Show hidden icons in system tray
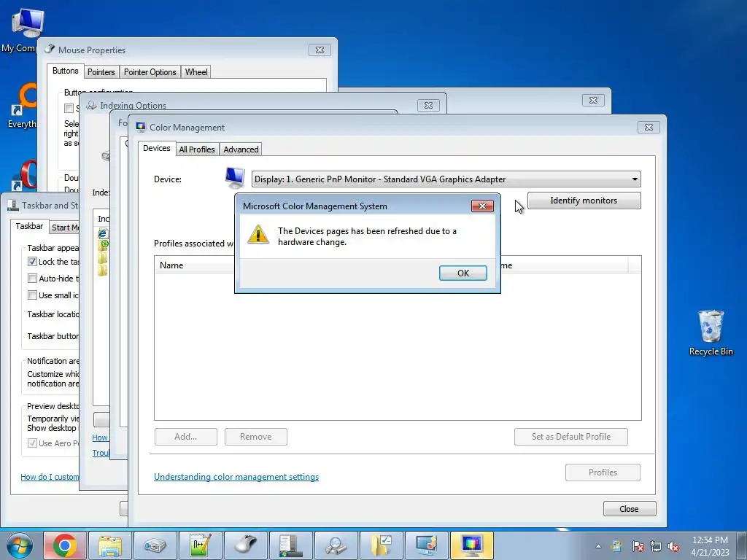 (x=598, y=546)
